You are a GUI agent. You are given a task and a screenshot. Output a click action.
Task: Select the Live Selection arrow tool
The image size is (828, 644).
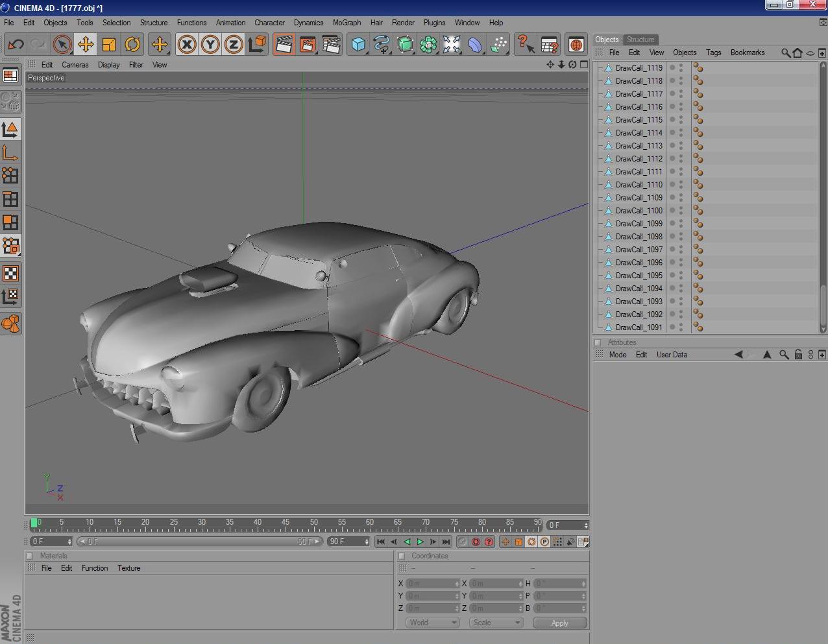[62, 44]
